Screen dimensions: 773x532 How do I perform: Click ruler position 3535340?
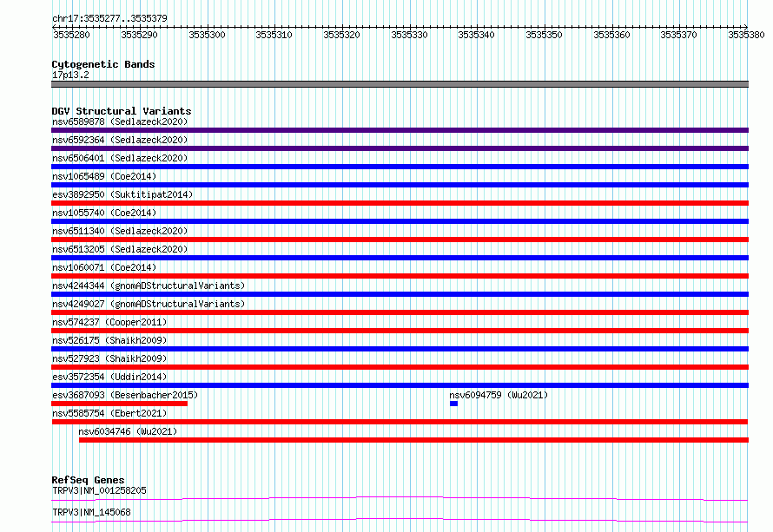[x=476, y=35]
